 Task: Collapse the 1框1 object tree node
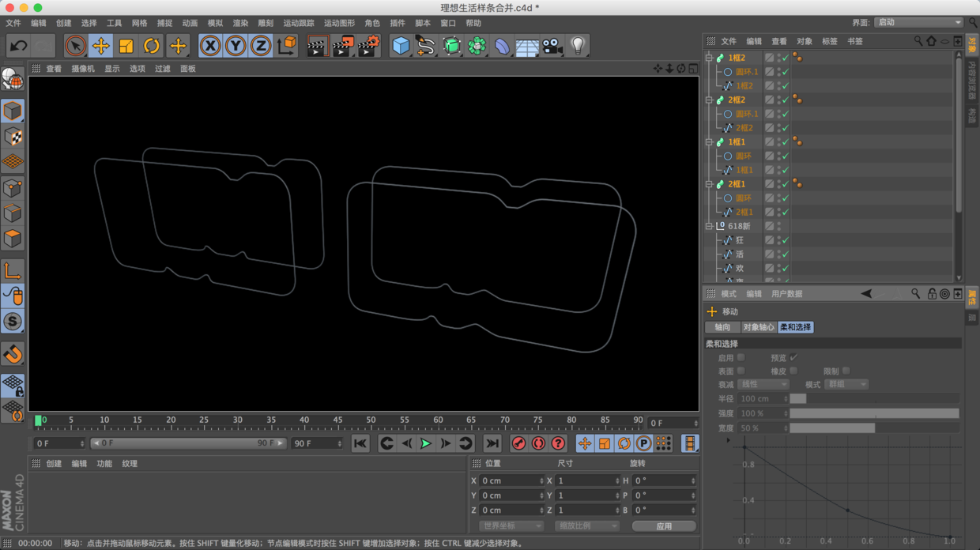[709, 142]
